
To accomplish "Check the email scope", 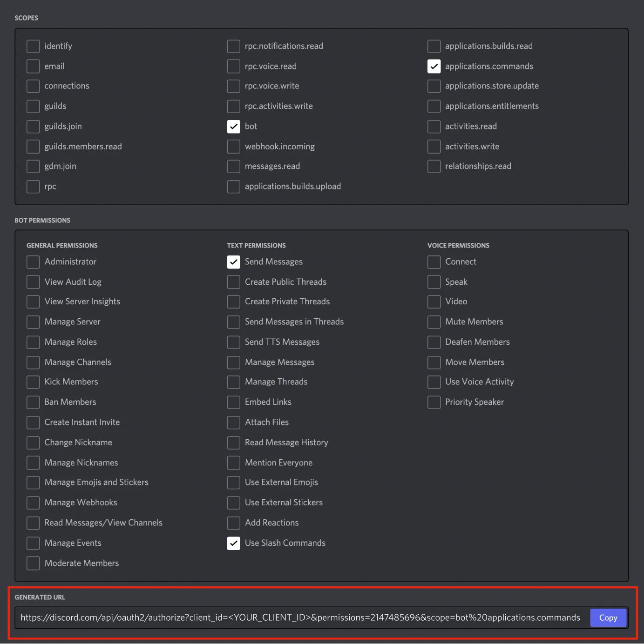I will [x=33, y=66].
